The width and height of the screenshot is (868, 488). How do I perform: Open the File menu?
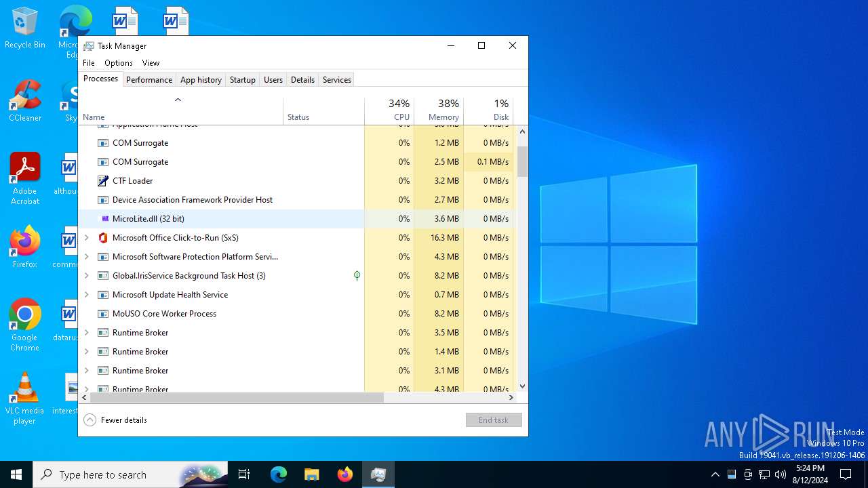coord(89,63)
